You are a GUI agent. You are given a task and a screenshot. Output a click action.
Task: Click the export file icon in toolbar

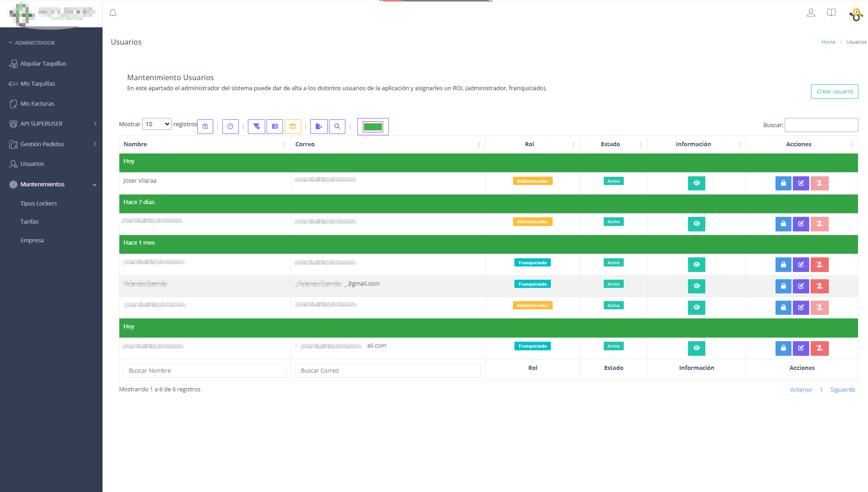(318, 127)
